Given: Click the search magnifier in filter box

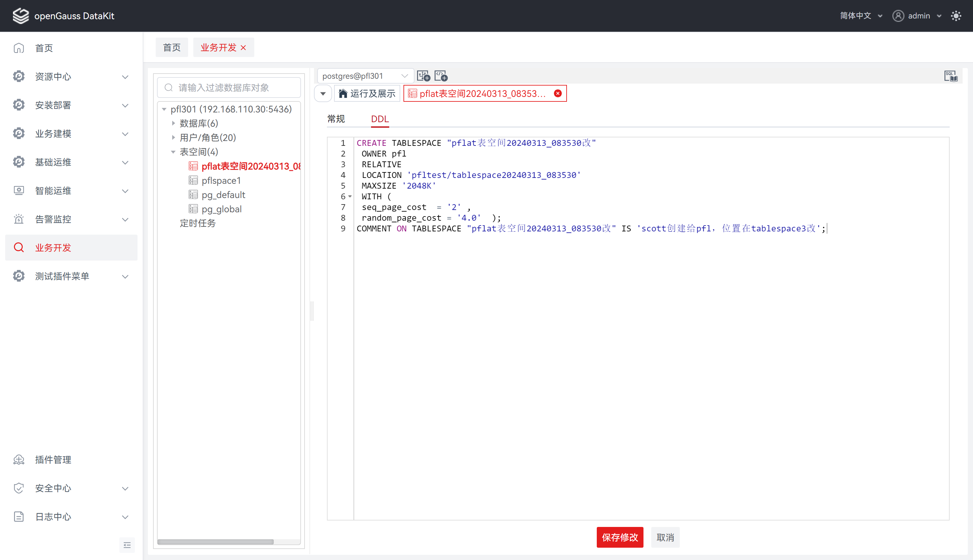Looking at the screenshot, I should click(169, 88).
